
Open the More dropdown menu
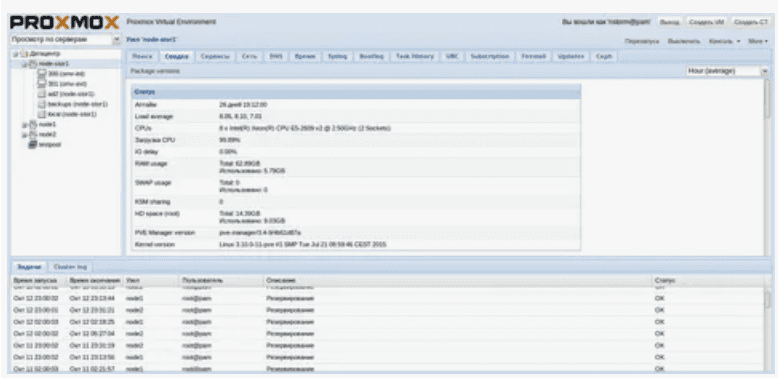758,41
